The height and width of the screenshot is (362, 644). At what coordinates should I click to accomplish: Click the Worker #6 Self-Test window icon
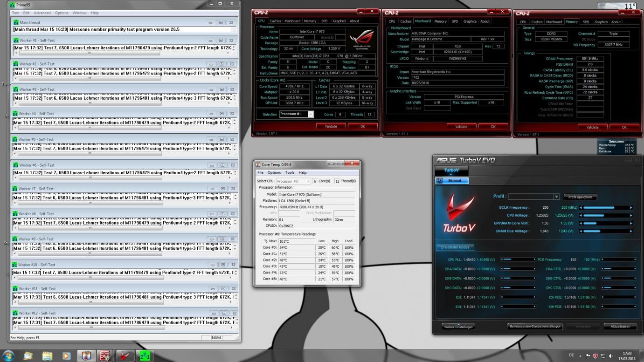[16, 165]
